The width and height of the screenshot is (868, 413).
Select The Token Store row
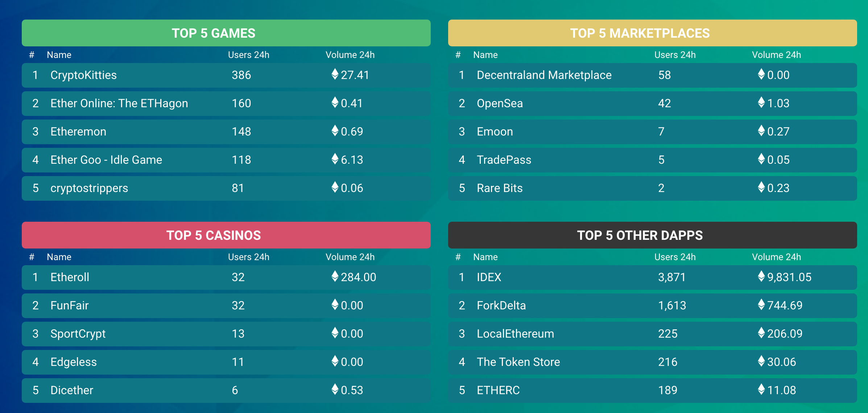click(x=653, y=362)
